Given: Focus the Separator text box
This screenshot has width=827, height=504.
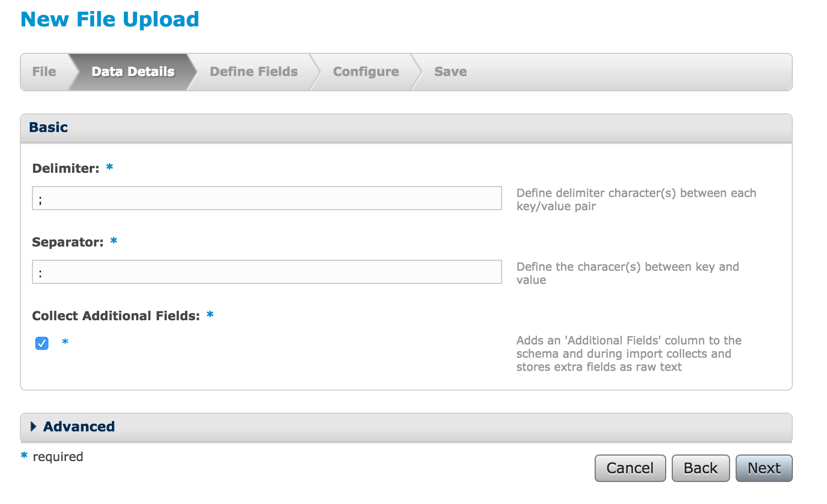Looking at the screenshot, I should (267, 272).
